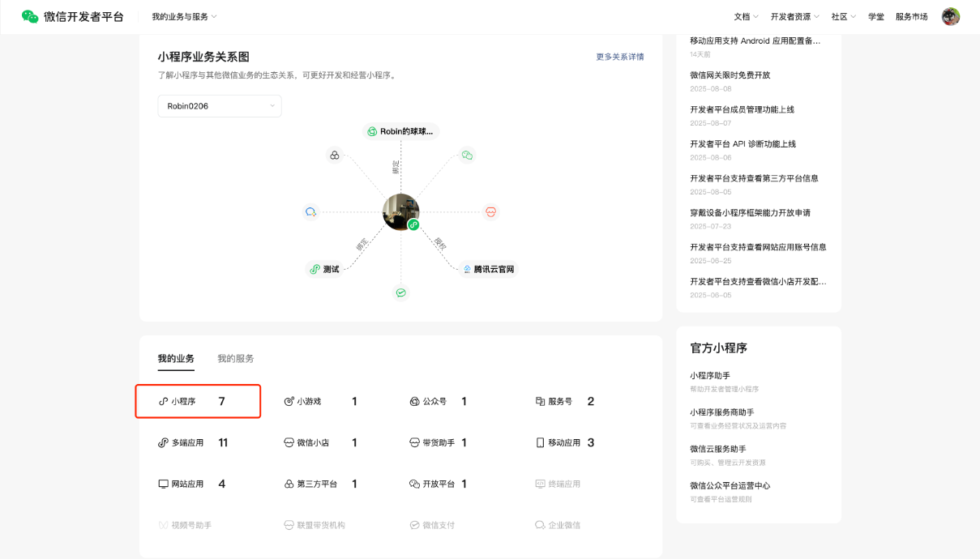The image size is (980, 559).
Task: Expand the Robin0206 account dropdown
Action: point(220,106)
